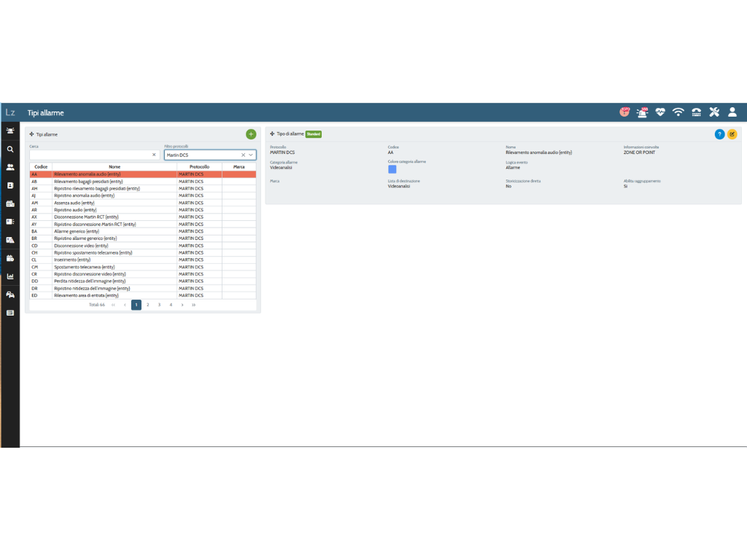Select row BA Allarme generico

[143, 231]
